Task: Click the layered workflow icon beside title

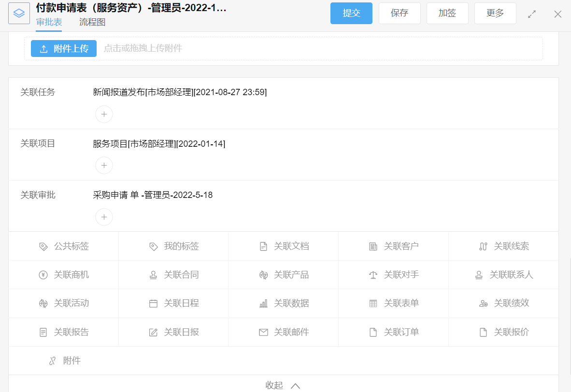Action: click(x=19, y=14)
